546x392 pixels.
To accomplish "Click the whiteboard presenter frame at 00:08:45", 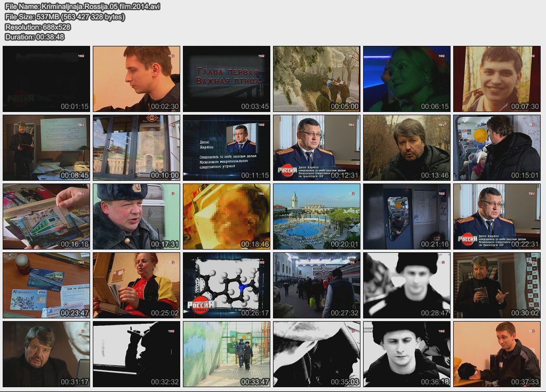I will click(x=46, y=148).
